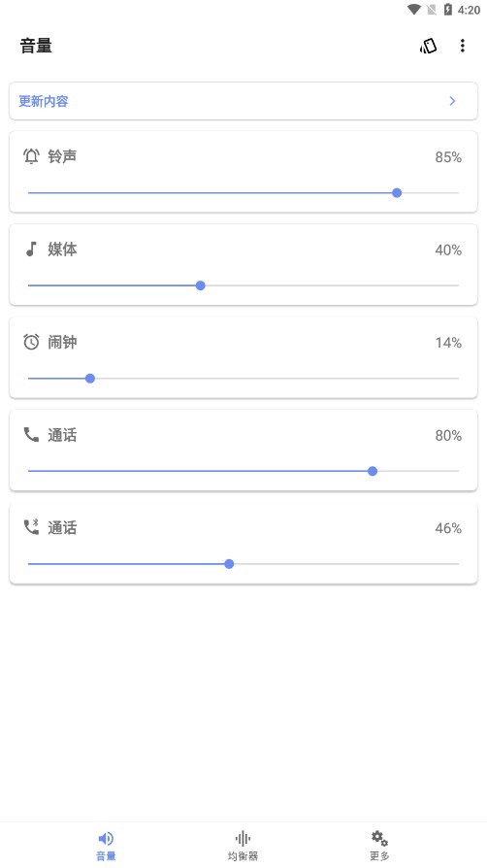
Task: Tap the 85% ringtone volume value
Action: (x=448, y=157)
